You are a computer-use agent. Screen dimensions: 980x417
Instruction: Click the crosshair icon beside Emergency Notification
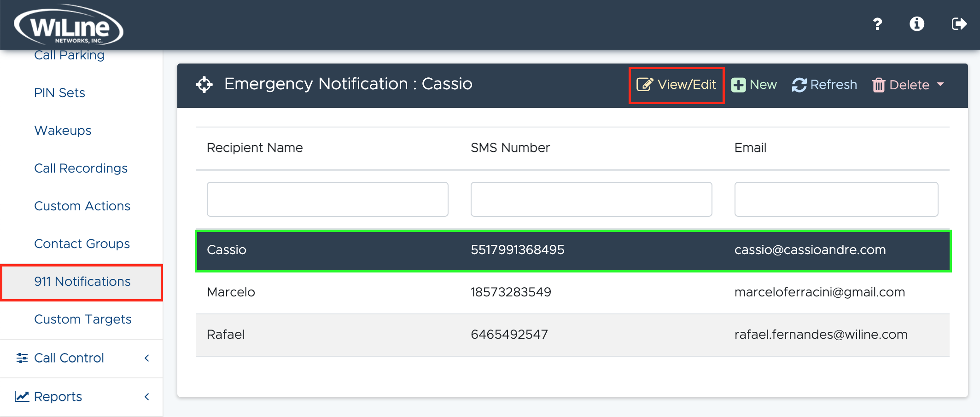(x=204, y=85)
